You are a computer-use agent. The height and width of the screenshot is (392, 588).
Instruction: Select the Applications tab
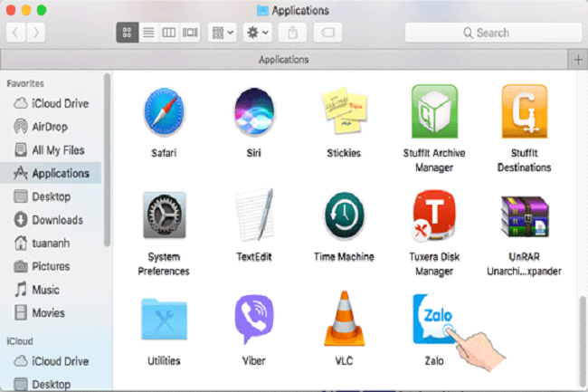pos(283,60)
